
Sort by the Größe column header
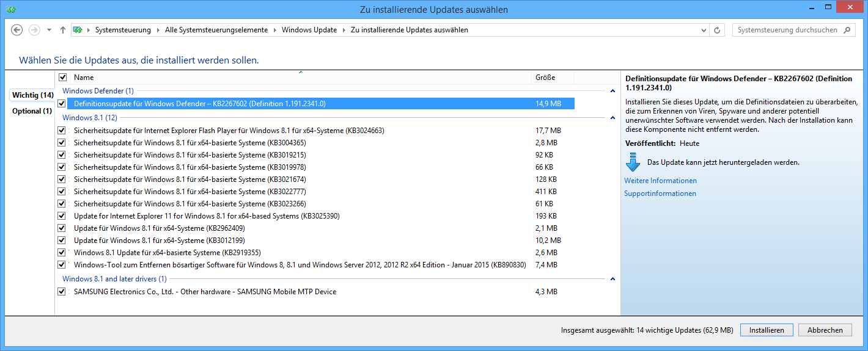[x=553, y=78]
